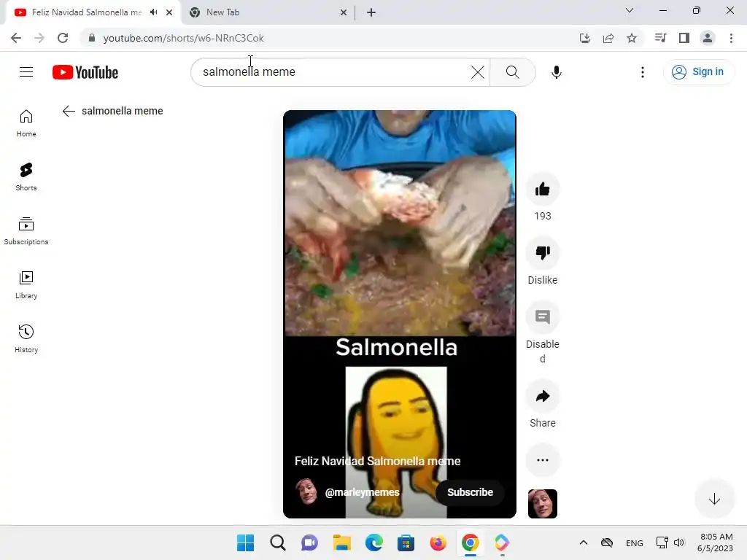This screenshot has width=747, height=560.
Task: Mute the tab via speaker icon
Action: coord(153,12)
